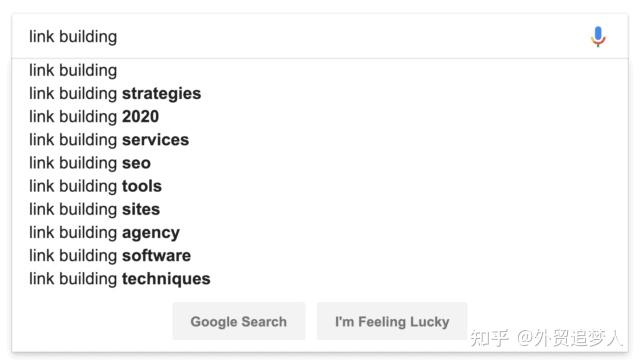Click the bold 'agency' suggestion text
The height and width of the screenshot is (364, 640).
(x=151, y=233)
